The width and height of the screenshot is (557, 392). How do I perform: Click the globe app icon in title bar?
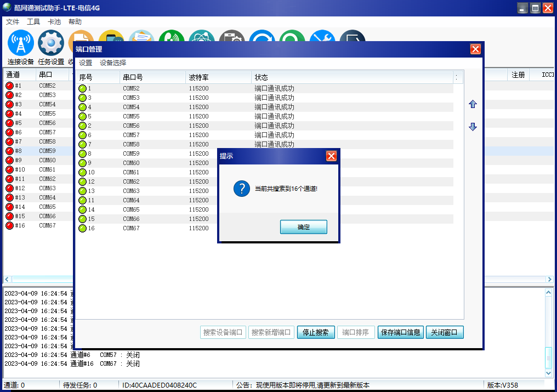tap(7, 7)
